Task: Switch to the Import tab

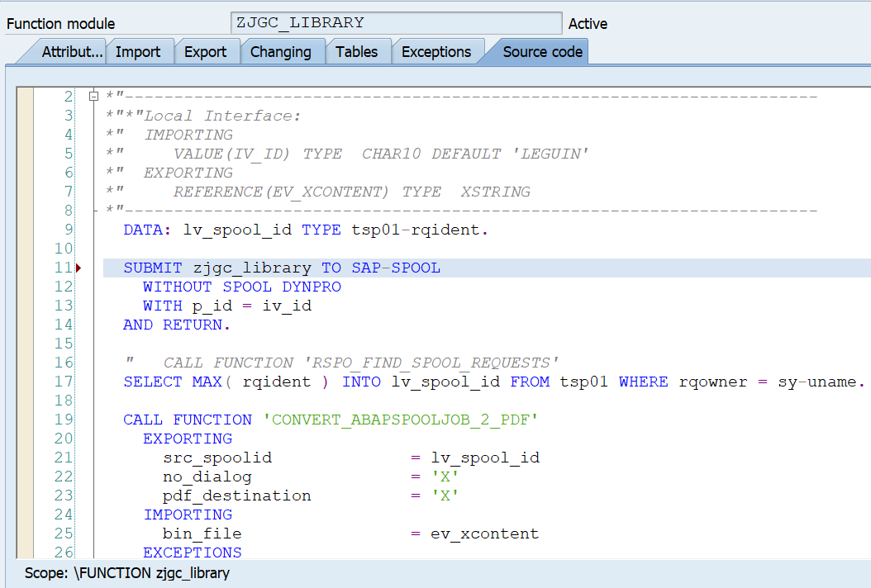Action: [x=140, y=50]
